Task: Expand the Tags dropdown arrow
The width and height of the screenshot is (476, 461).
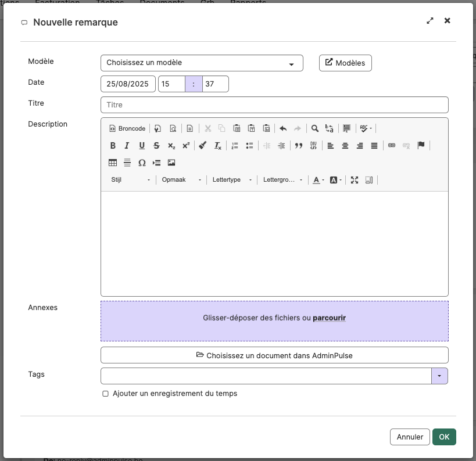Action: tap(439, 376)
